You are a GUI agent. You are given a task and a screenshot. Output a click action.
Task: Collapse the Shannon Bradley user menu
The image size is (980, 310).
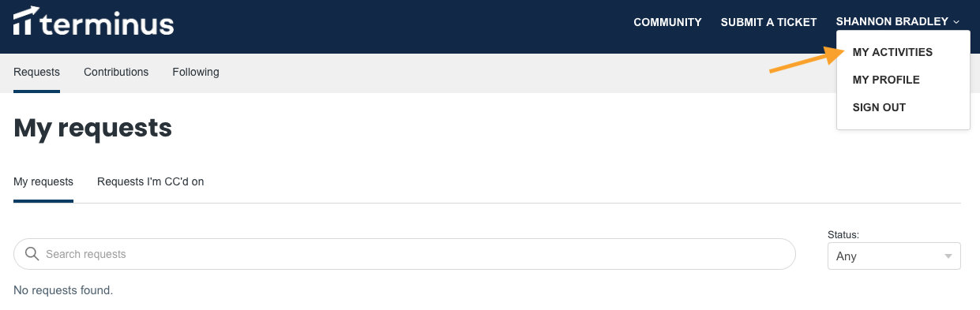point(898,22)
